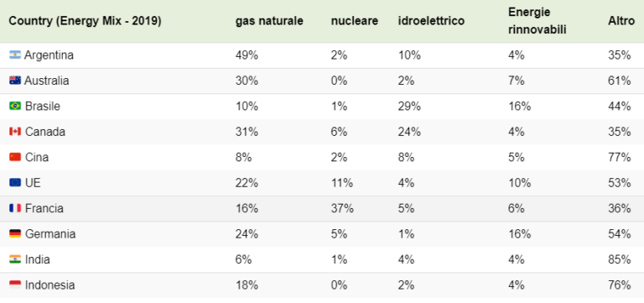The image size is (644, 303).
Task: Click the Francia flag icon
Action: tap(15, 208)
